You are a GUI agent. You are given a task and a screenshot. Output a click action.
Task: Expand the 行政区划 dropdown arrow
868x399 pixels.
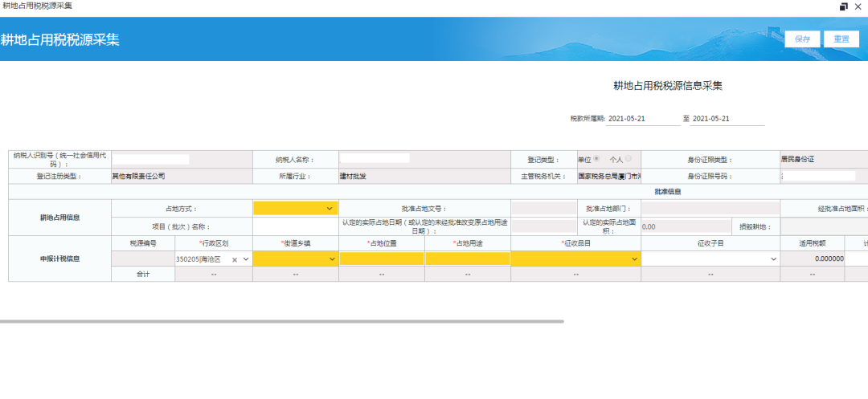pyautogui.click(x=246, y=259)
